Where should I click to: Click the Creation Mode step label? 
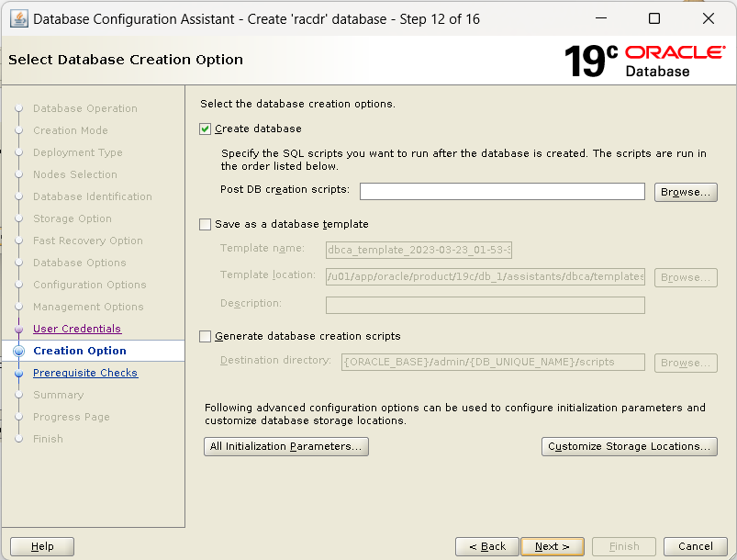tap(71, 130)
